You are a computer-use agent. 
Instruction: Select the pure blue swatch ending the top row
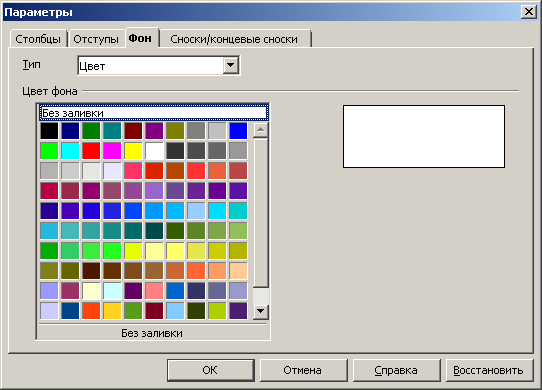pyautogui.click(x=238, y=131)
